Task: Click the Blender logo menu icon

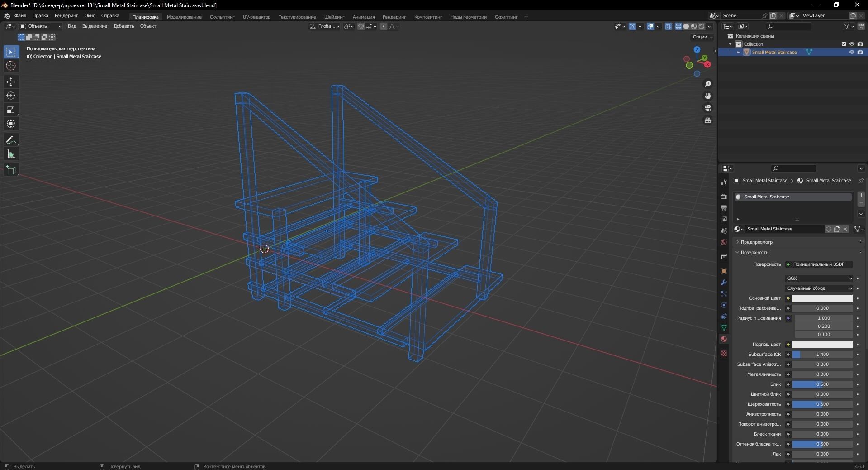Action: 7,16
